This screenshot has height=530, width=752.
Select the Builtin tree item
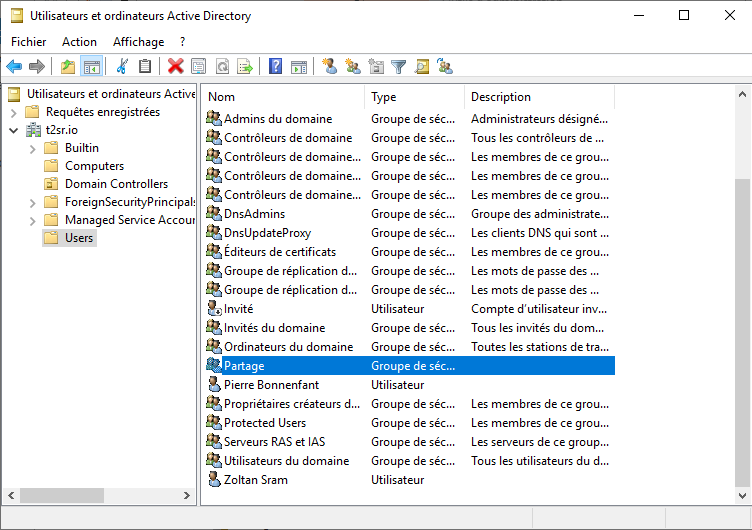click(82, 148)
